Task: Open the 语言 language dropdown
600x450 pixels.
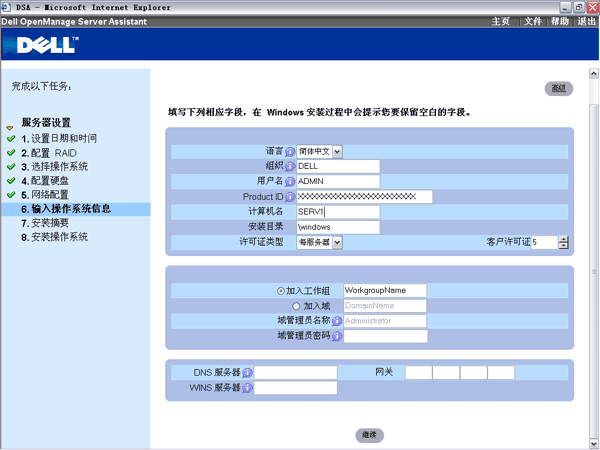Action: coord(337,152)
